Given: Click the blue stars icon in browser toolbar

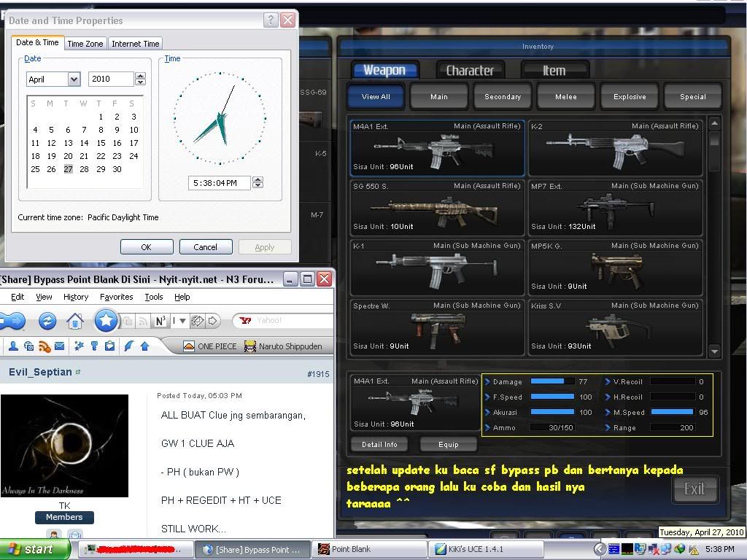Looking at the screenshot, I should [x=79, y=346].
